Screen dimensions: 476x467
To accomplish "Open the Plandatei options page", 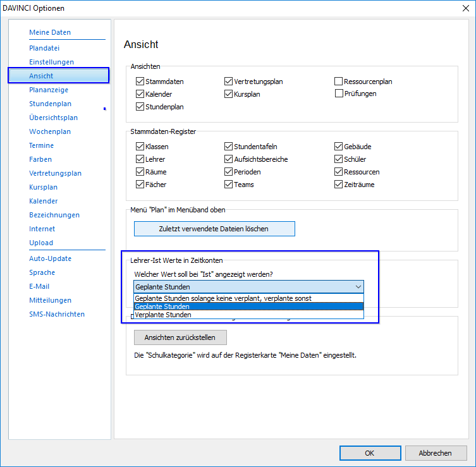I will (x=44, y=48).
